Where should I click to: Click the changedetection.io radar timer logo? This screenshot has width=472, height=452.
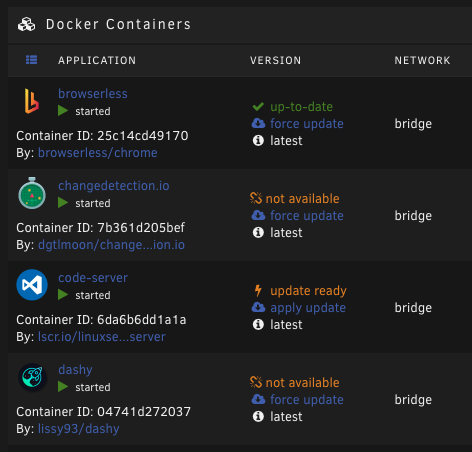32,193
